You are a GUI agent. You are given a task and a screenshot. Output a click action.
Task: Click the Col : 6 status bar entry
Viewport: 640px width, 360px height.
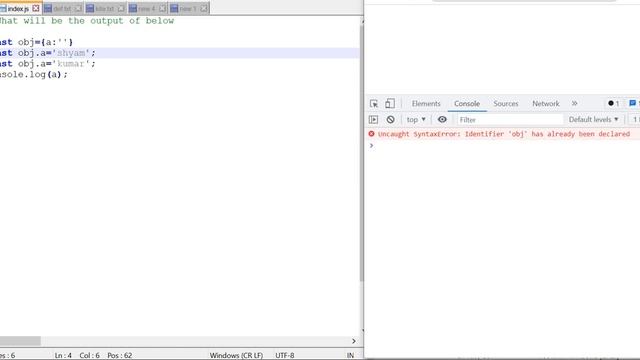tap(89, 356)
